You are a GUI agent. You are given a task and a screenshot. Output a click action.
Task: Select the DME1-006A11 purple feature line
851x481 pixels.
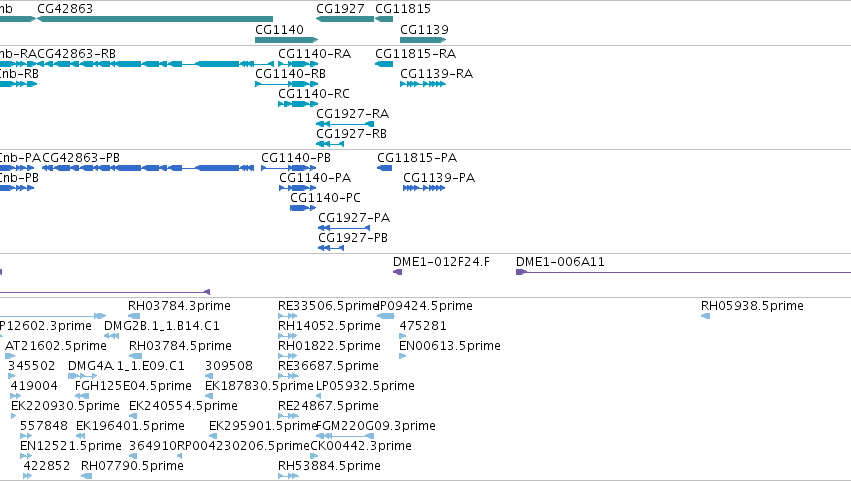683,272
